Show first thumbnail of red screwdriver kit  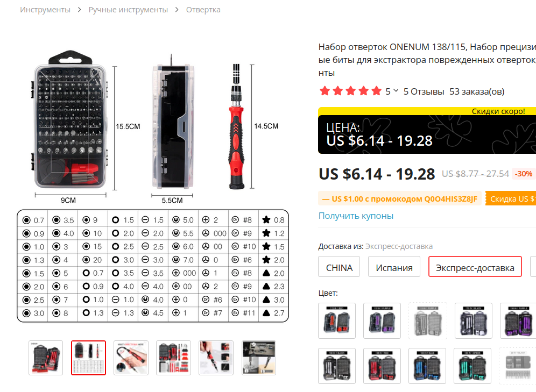(46, 358)
